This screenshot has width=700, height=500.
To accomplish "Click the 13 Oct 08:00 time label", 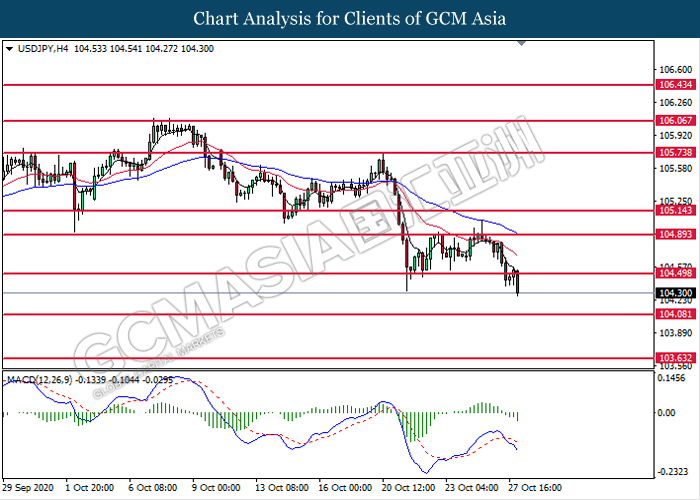I will click(282, 488).
